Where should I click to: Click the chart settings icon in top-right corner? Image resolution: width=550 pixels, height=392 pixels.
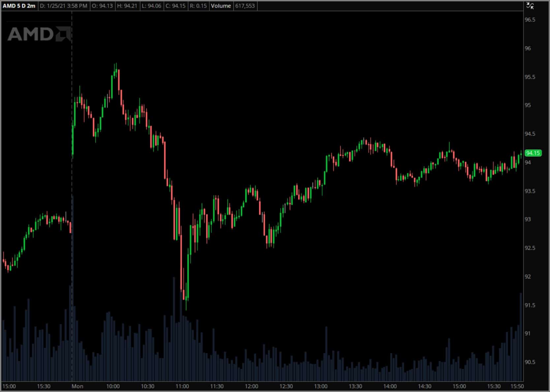530,5
